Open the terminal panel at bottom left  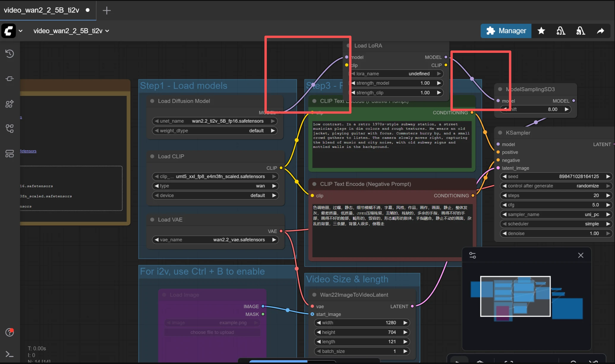[x=10, y=354]
